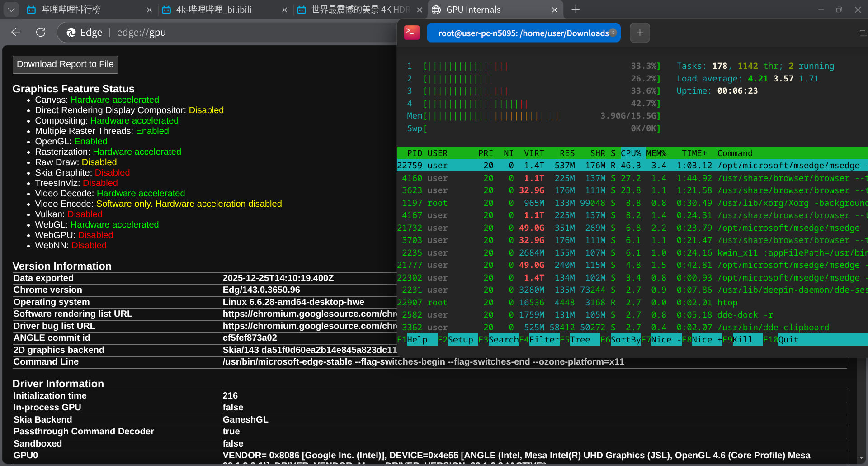Click the terminal app icon

coord(411,33)
